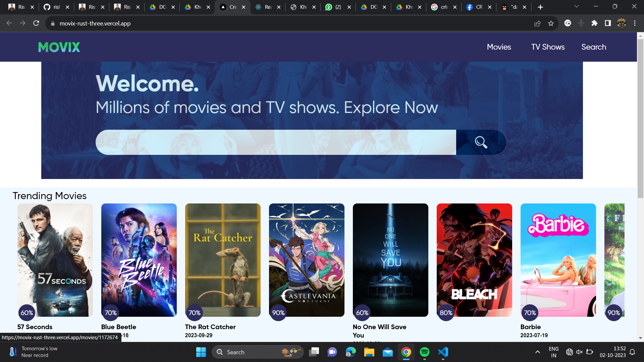644x362 pixels.
Task: Open a new browser tab
Action: pos(540,7)
